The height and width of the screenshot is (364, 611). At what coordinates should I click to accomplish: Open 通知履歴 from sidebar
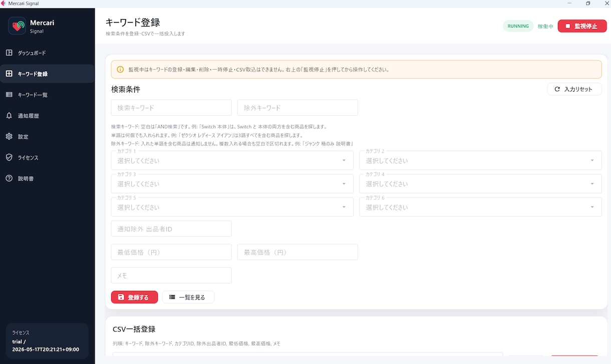(x=47, y=116)
